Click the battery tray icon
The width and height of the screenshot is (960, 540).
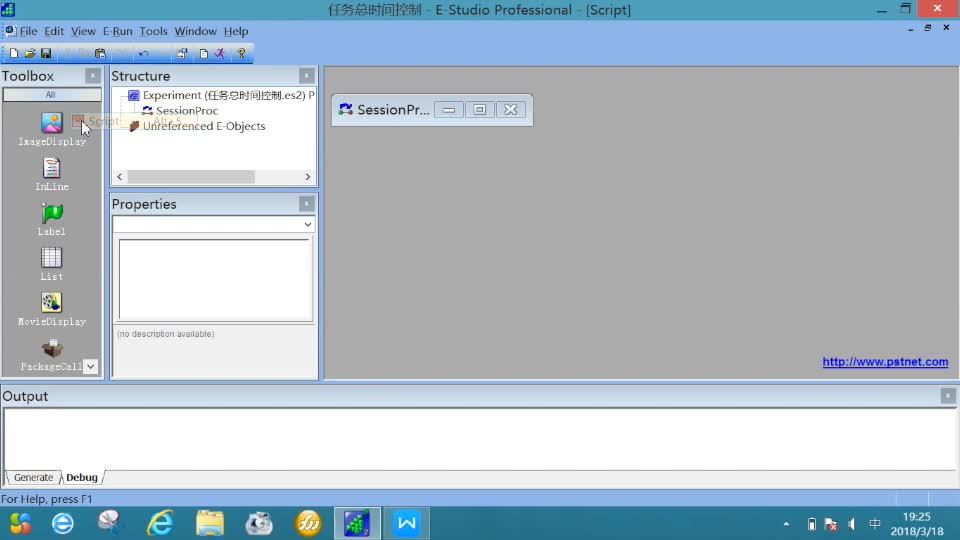(811, 524)
